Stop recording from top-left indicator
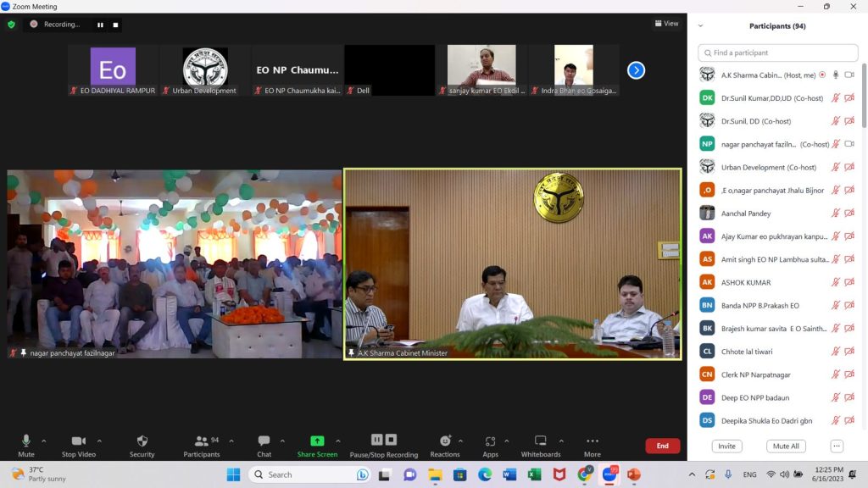Screen dimensions: 868x488 (115, 25)
